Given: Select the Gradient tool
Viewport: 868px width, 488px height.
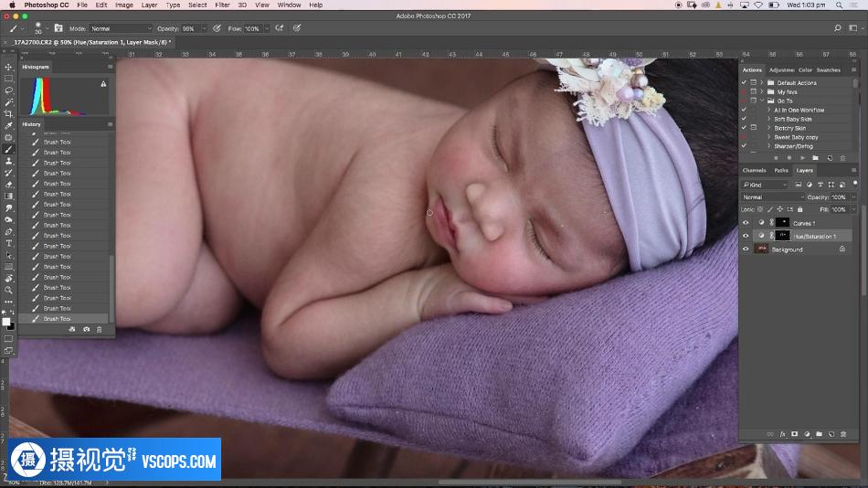Looking at the screenshot, I should point(8,196).
